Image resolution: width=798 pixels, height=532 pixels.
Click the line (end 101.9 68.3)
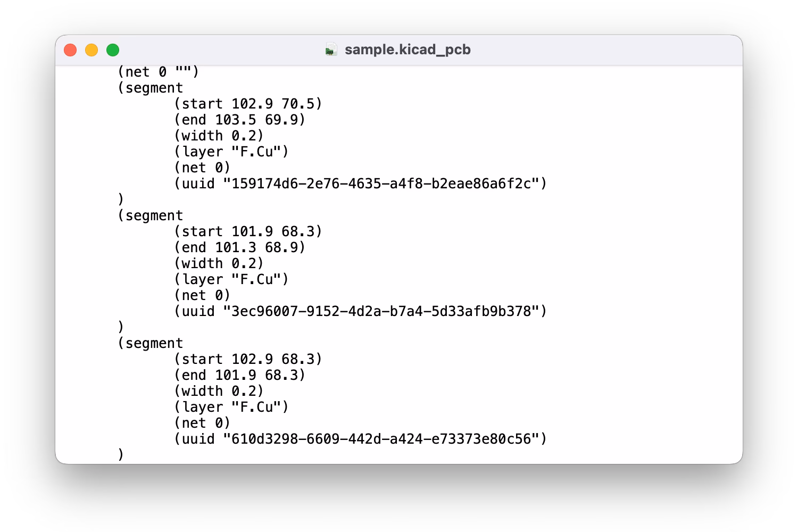pyautogui.click(x=240, y=375)
